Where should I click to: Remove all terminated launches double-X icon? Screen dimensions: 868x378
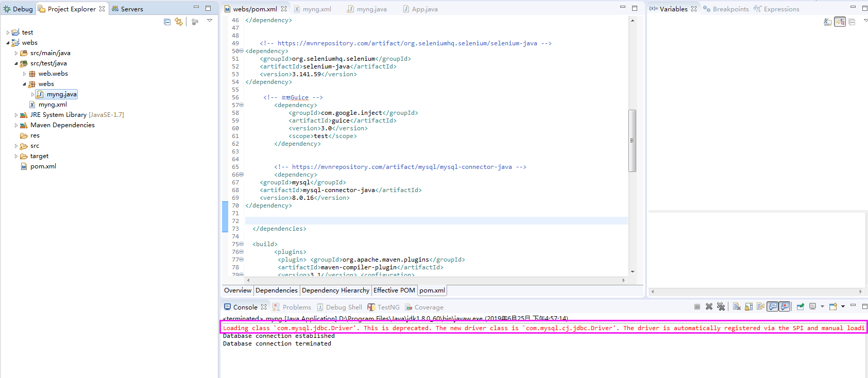tap(721, 306)
